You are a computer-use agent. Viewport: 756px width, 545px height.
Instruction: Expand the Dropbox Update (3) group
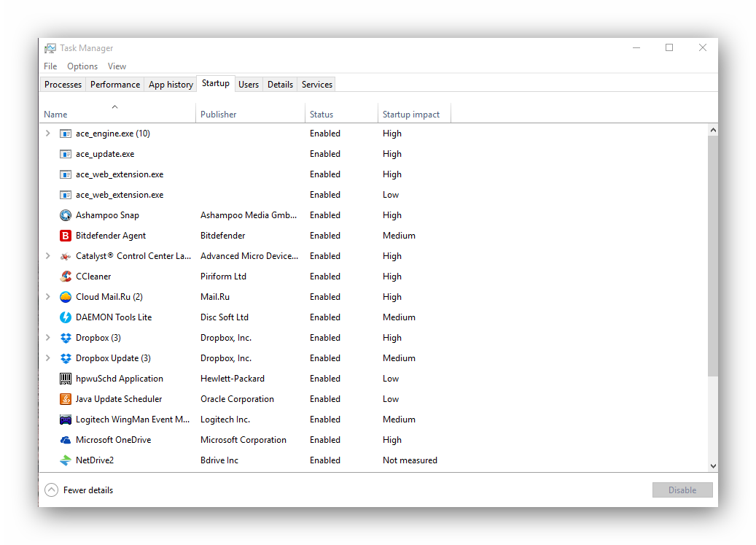click(x=47, y=358)
